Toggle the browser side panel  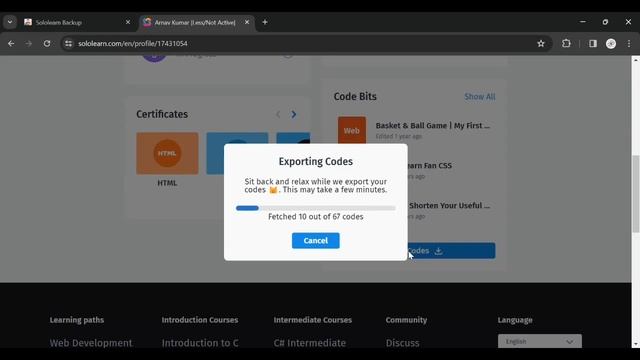[593, 43]
